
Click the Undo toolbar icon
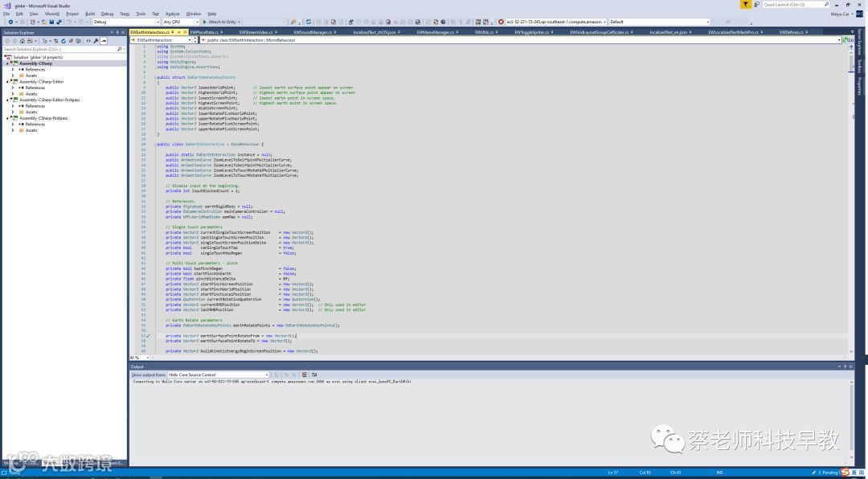point(70,23)
